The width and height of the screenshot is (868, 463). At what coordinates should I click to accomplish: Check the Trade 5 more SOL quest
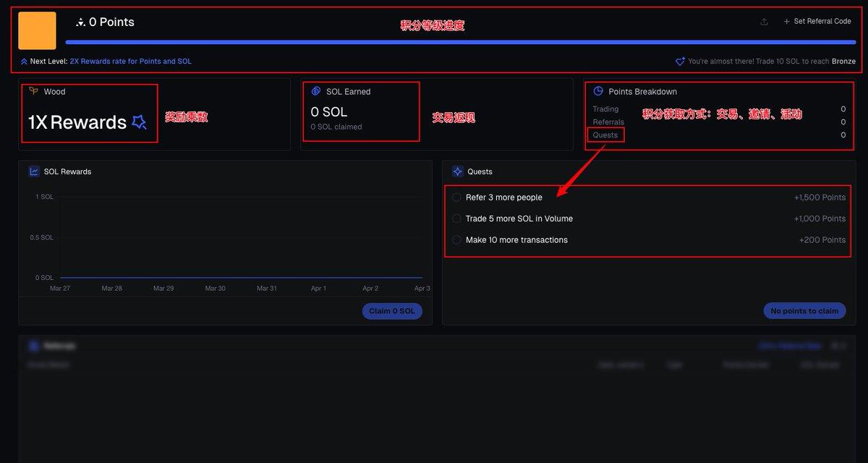(x=456, y=218)
